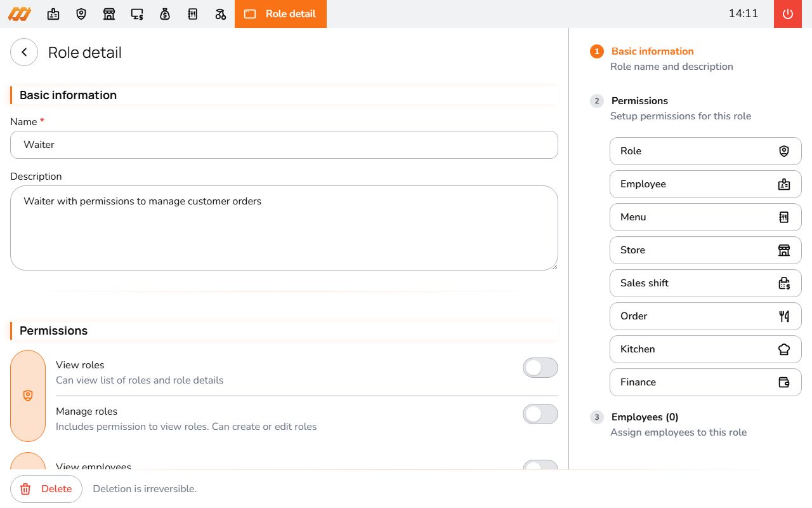Screen dimensions: 812x508
Task: Click the wallet icon on Finance
Action: pos(784,382)
